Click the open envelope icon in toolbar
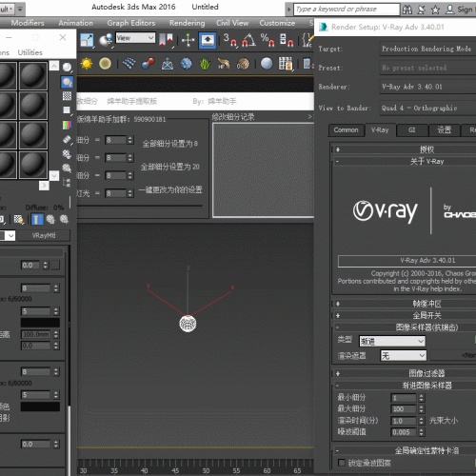The width and height of the screenshot is (476, 476). point(168,64)
